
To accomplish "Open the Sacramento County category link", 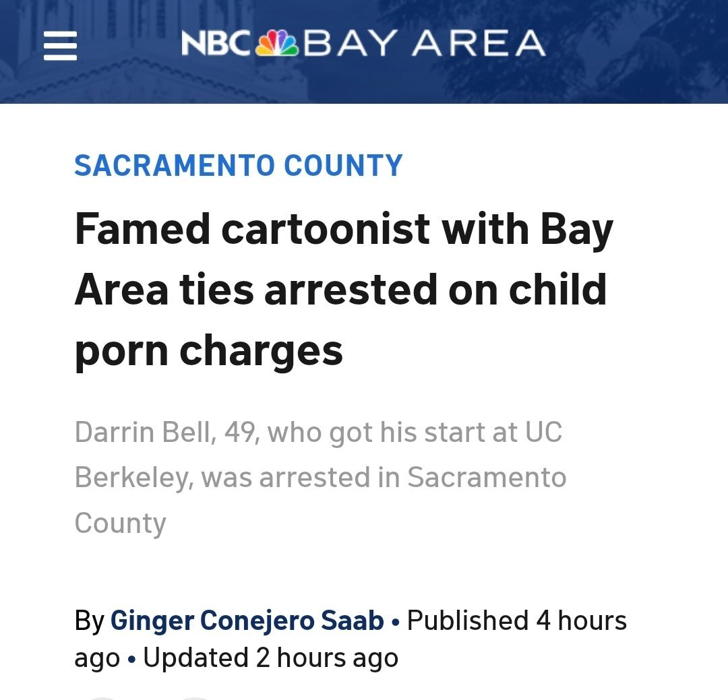I will coord(239,166).
